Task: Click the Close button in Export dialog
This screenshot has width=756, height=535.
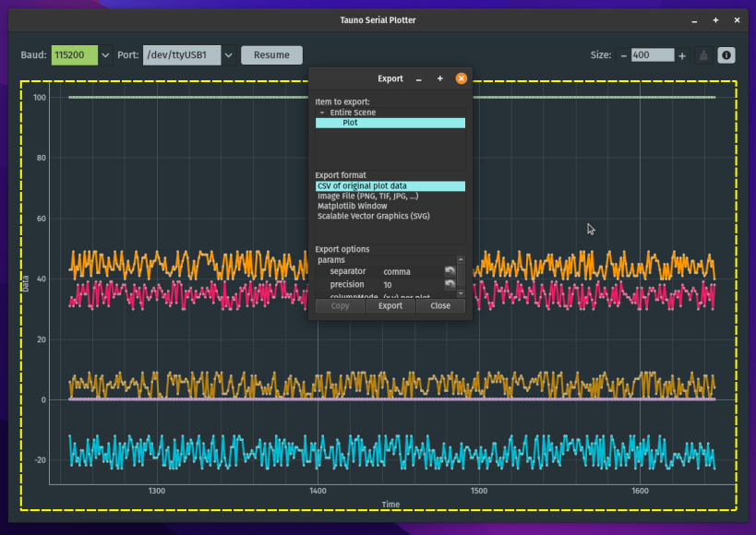Action: coord(440,305)
